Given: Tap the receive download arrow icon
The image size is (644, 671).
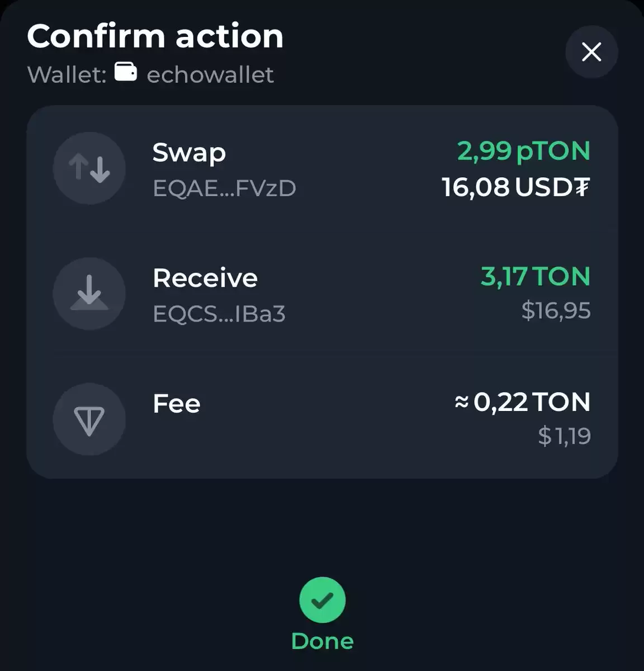Looking at the screenshot, I should point(89,294).
